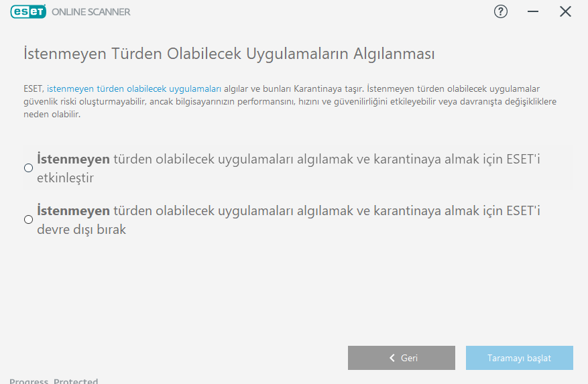588x384 pixels.
Task: Click the 'Progress. Protected.' footer text
Action: (x=54, y=381)
